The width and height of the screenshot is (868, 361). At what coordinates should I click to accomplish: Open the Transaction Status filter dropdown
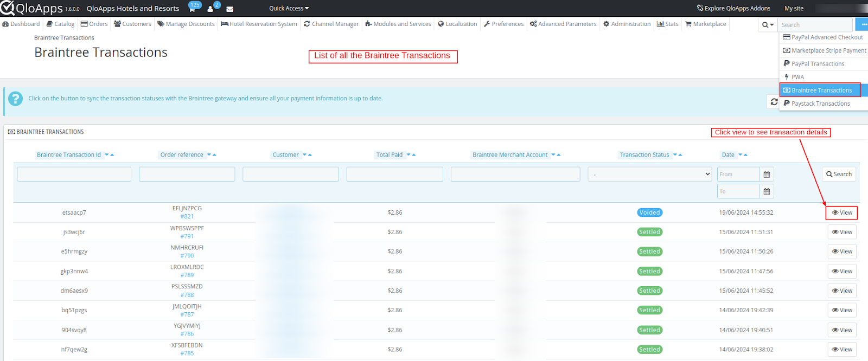pos(650,174)
